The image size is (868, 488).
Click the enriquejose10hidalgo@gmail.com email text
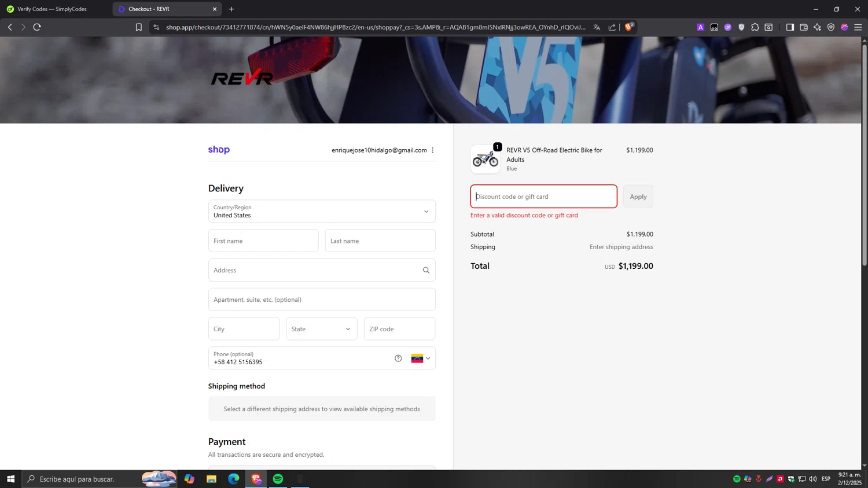pyautogui.click(x=379, y=150)
